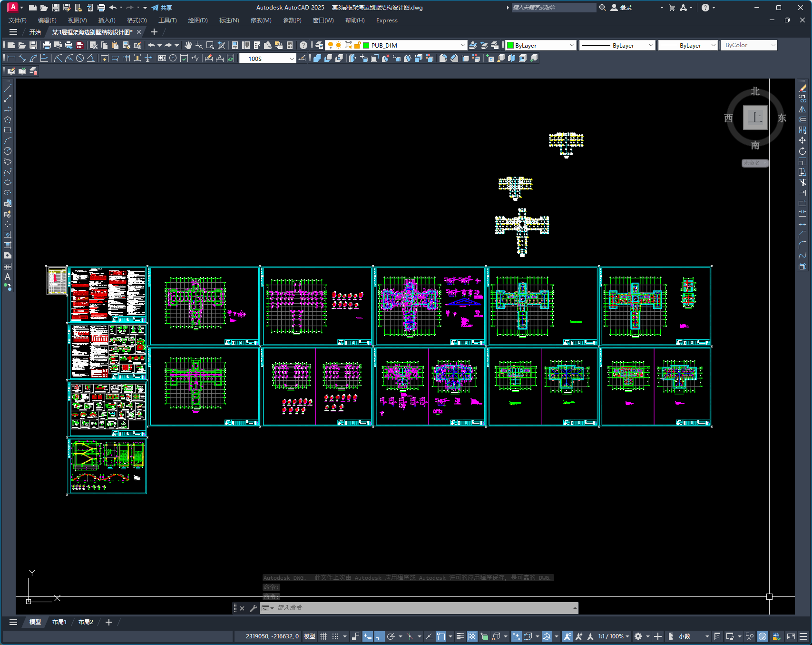Close the 某3层框架海边别墅结构设计图 drawing tab
This screenshot has height=645, width=812.
click(x=139, y=32)
